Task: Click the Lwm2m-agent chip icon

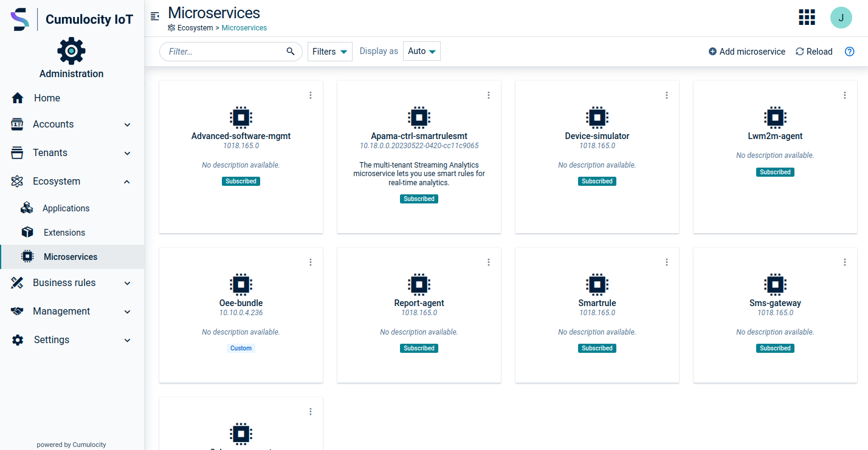Action: point(776,117)
